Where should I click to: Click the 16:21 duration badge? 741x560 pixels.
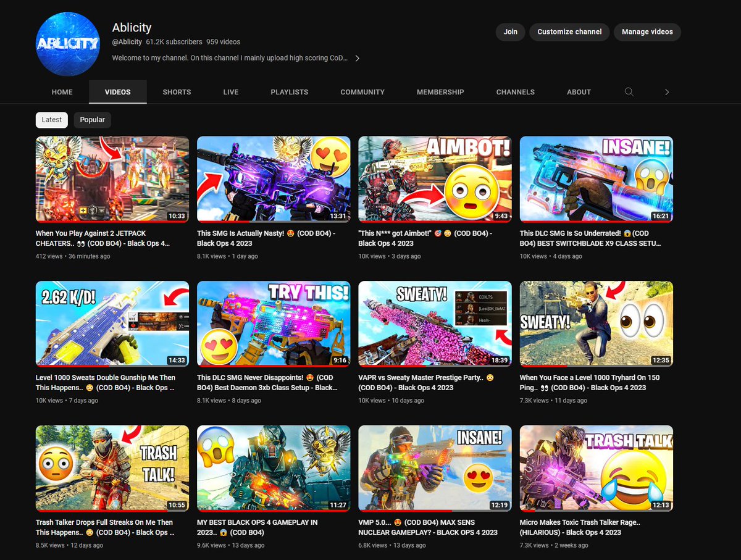[661, 215]
